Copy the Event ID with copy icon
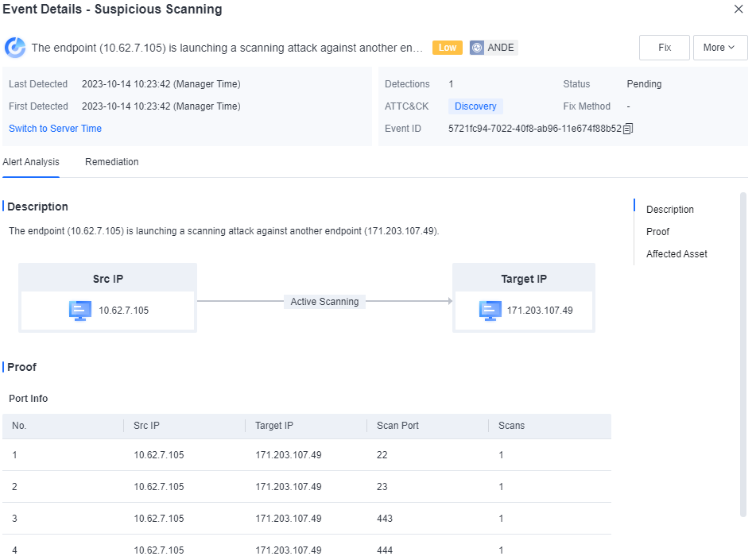This screenshot has height=556, width=756. [x=628, y=129]
